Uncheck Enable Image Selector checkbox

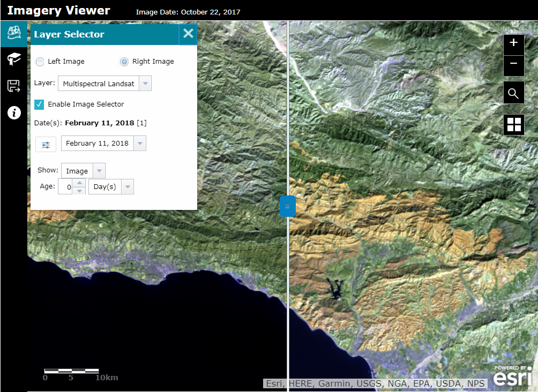pyautogui.click(x=39, y=104)
